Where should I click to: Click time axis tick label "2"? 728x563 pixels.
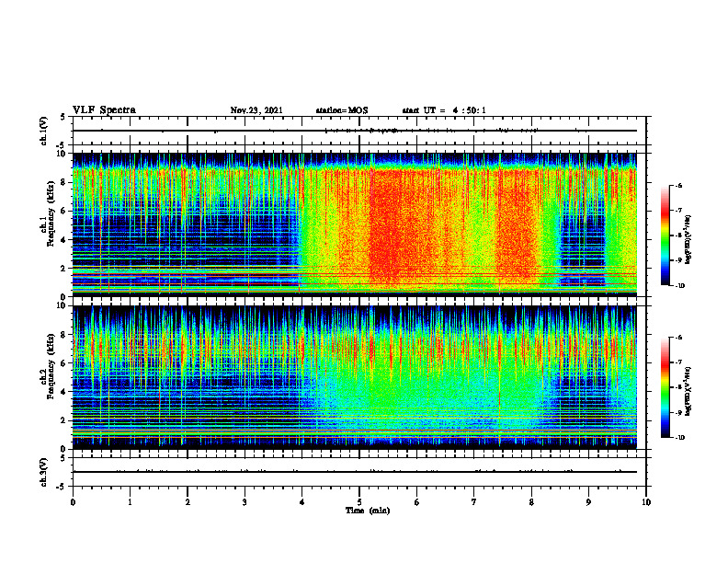coord(188,502)
